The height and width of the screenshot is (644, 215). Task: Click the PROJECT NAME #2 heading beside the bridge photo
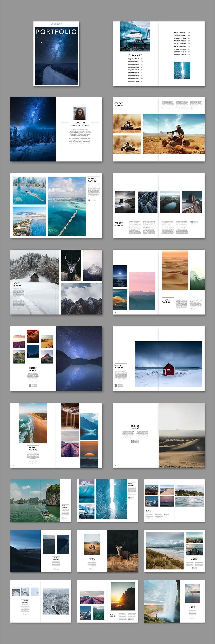pos(92,180)
